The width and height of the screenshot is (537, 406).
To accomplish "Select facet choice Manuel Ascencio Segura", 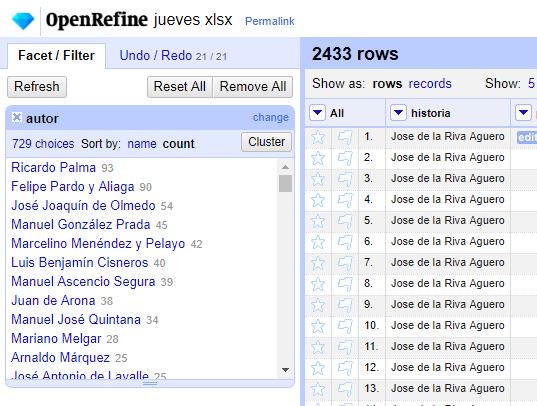I will [x=83, y=282].
